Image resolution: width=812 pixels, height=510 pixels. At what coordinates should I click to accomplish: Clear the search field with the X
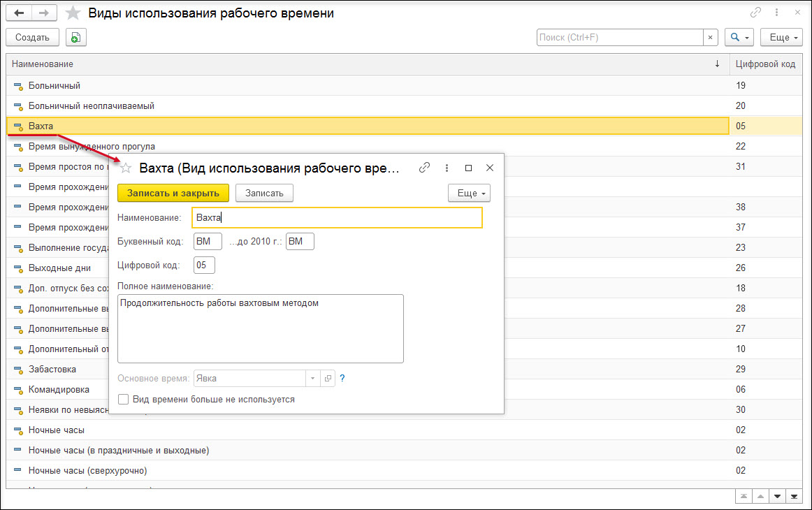(711, 38)
